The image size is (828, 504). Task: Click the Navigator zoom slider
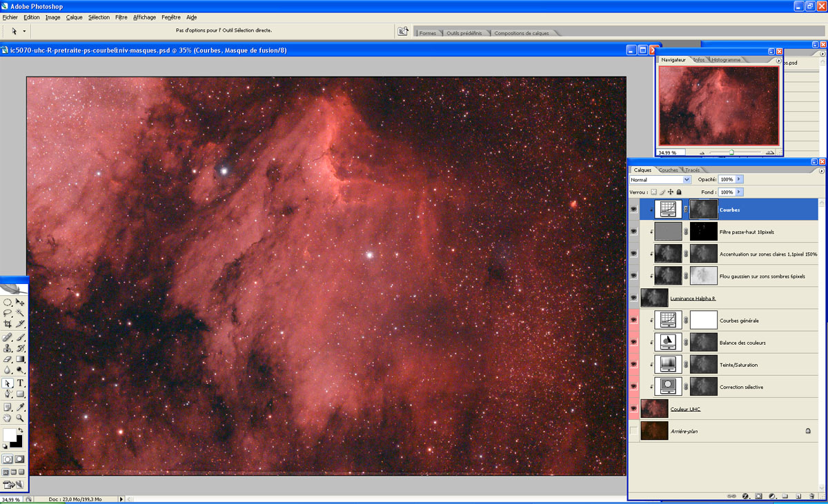tap(731, 152)
